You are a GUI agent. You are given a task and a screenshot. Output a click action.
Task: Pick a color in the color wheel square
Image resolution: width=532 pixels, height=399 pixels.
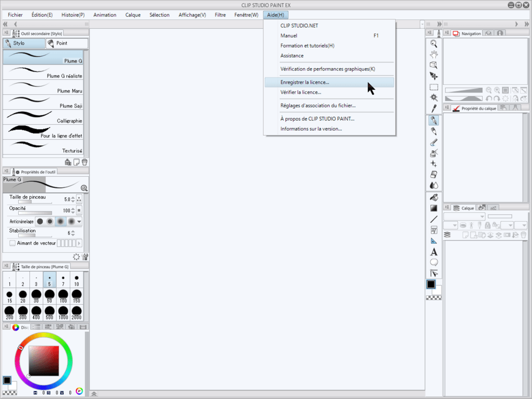click(44, 361)
